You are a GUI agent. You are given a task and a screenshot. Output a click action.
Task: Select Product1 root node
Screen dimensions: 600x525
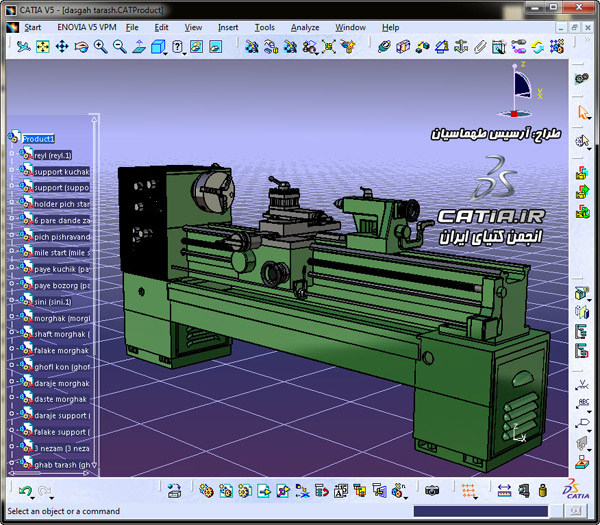click(38, 139)
